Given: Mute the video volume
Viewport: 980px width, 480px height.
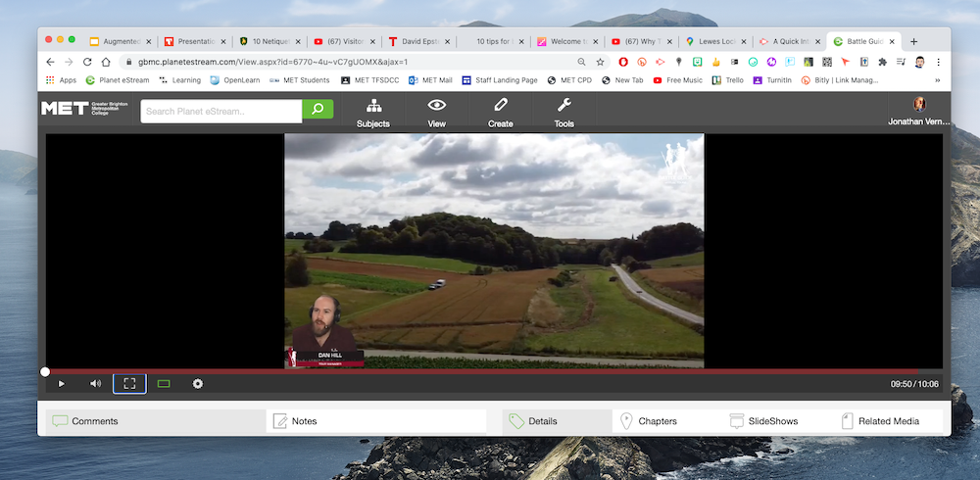Looking at the screenshot, I should (x=95, y=384).
